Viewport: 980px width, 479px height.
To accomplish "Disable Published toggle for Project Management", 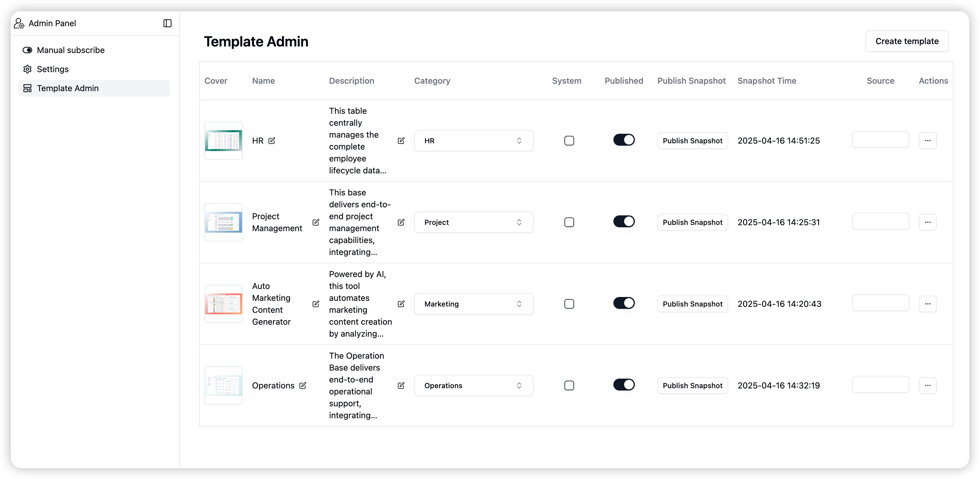I will pyautogui.click(x=624, y=222).
